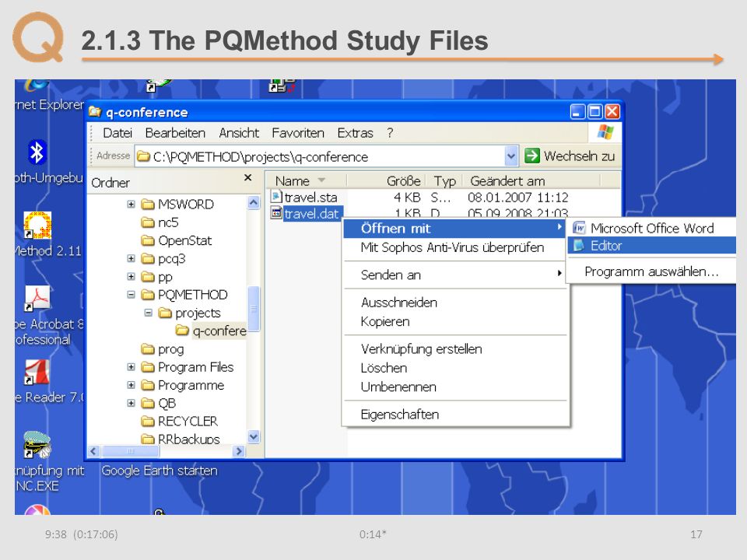Sort files by Geändert am column header
Viewport: 747px width, 560px height.
[531, 181]
